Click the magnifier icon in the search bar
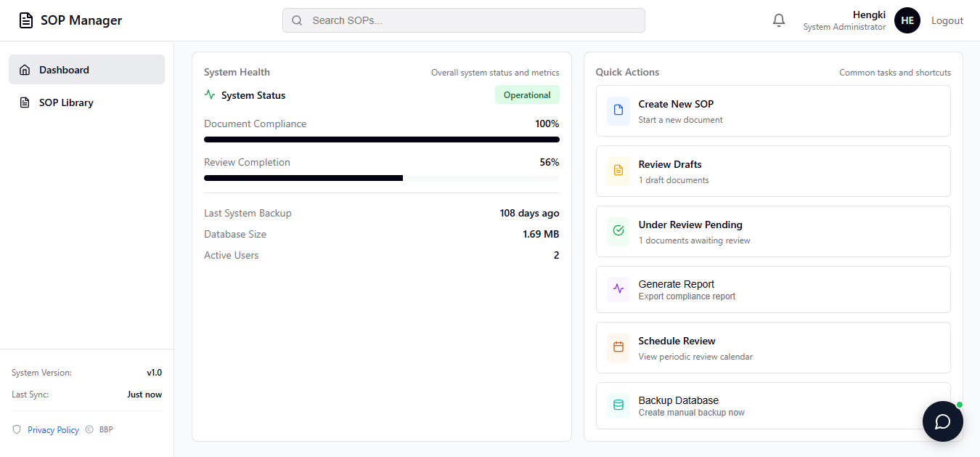This screenshot has height=457, width=980. (297, 20)
